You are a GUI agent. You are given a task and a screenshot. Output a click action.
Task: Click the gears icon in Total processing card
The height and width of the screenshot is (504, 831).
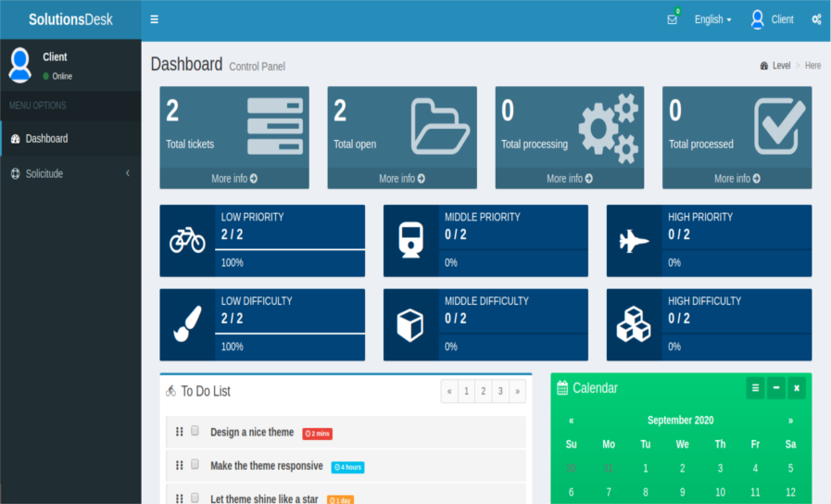point(609,127)
